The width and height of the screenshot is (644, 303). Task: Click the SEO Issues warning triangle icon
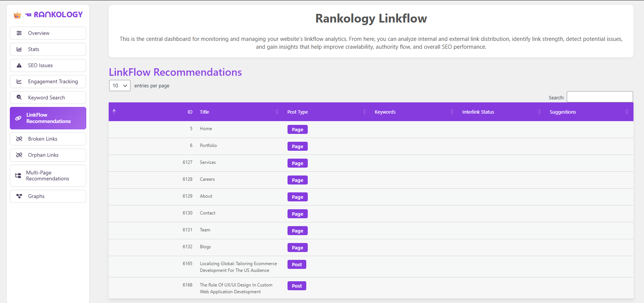click(x=19, y=65)
